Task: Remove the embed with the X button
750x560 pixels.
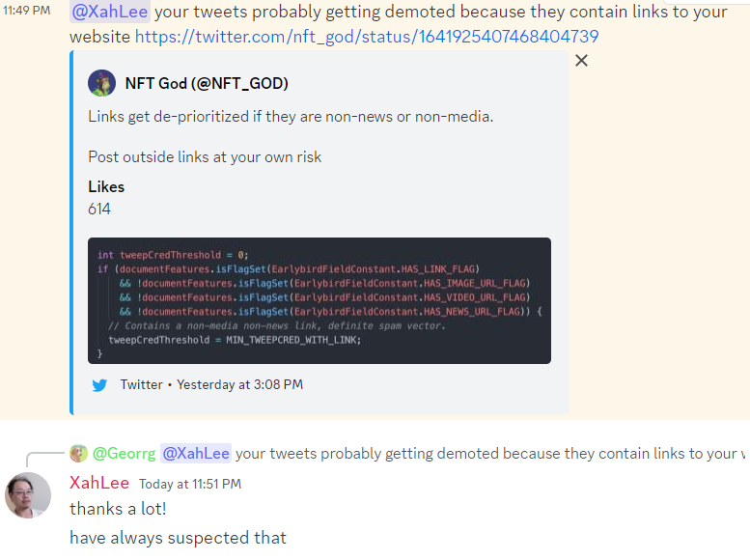Action: point(581,61)
